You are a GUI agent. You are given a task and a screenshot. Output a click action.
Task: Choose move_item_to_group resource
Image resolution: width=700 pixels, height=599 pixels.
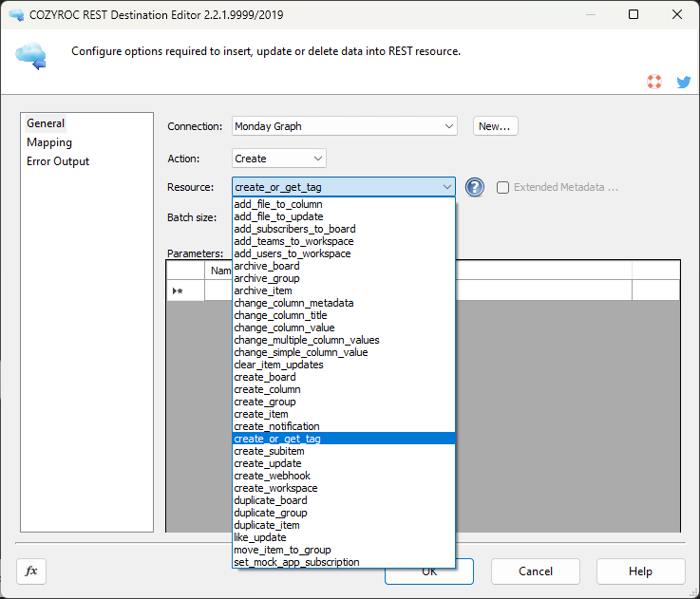(x=344, y=550)
